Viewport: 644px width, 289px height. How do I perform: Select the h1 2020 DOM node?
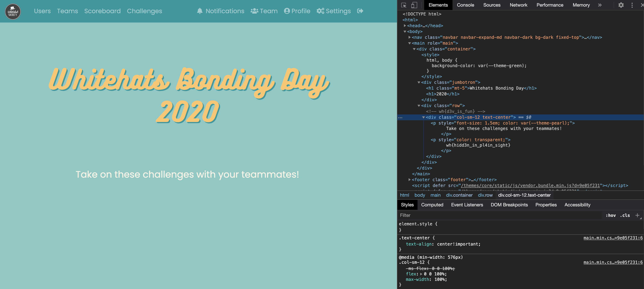pos(442,94)
